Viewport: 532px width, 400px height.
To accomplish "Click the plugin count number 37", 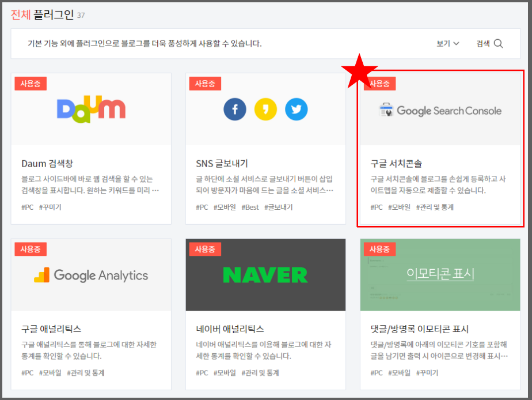I will [x=81, y=16].
